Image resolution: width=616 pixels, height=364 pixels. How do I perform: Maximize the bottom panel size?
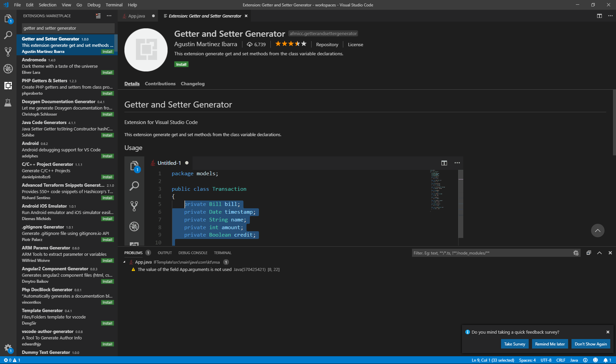coord(599,253)
